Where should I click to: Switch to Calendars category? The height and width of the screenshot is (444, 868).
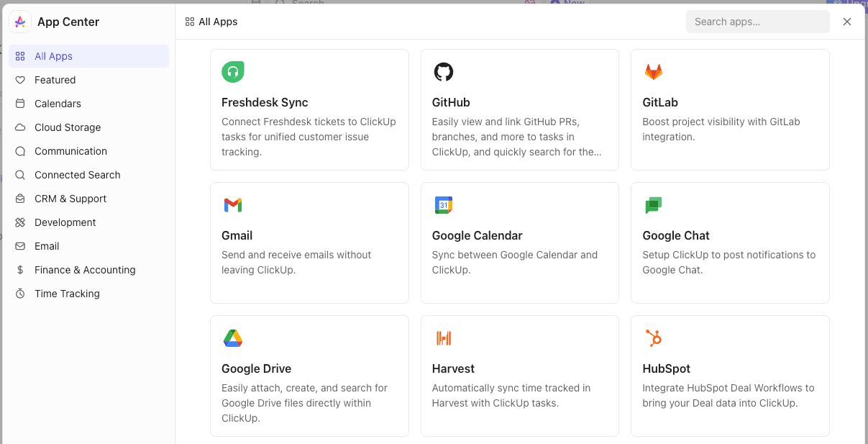coord(89,104)
